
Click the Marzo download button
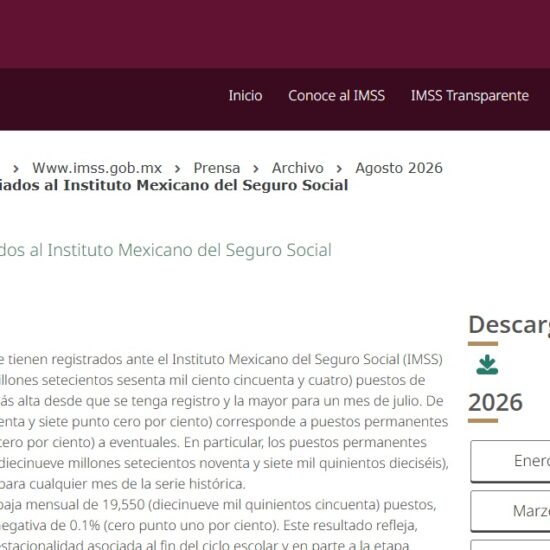coord(510,511)
